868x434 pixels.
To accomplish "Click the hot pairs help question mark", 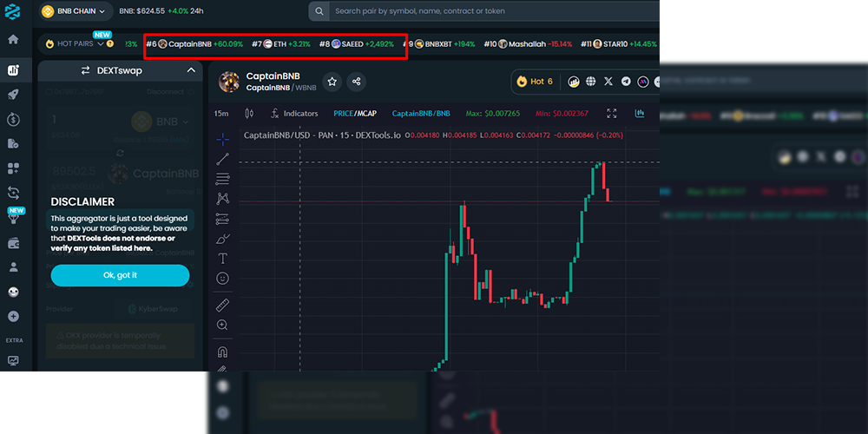I will (x=109, y=43).
